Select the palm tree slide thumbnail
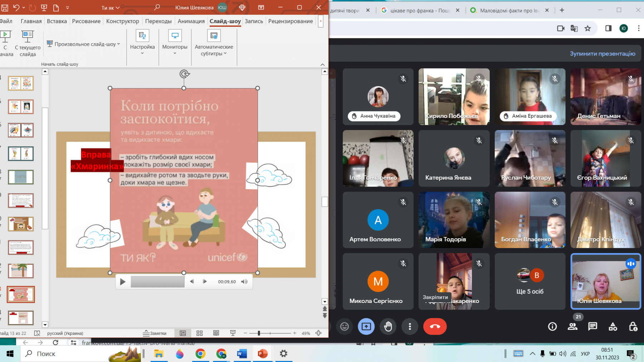Screen dimensions: 644x362 click(x=21, y=271)
